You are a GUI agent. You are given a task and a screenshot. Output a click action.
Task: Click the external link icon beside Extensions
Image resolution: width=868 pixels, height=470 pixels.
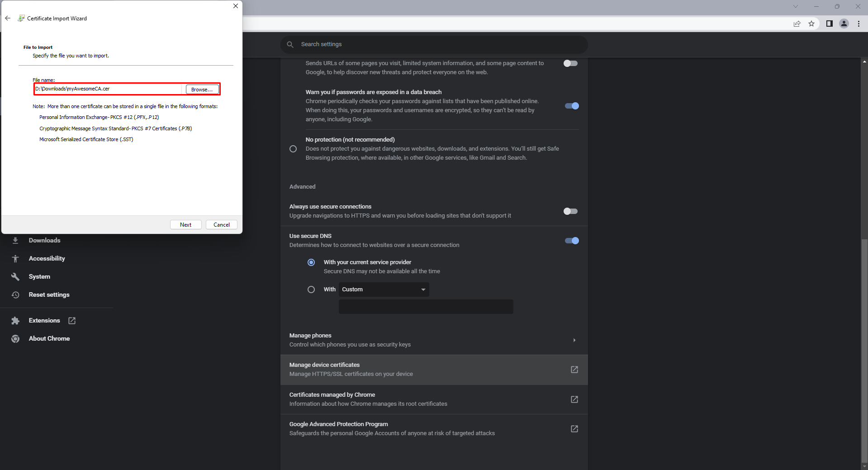(x=72, y=320)
